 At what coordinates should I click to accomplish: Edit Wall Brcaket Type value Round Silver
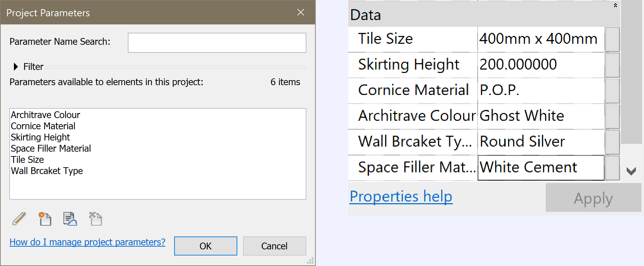(541, 142)
